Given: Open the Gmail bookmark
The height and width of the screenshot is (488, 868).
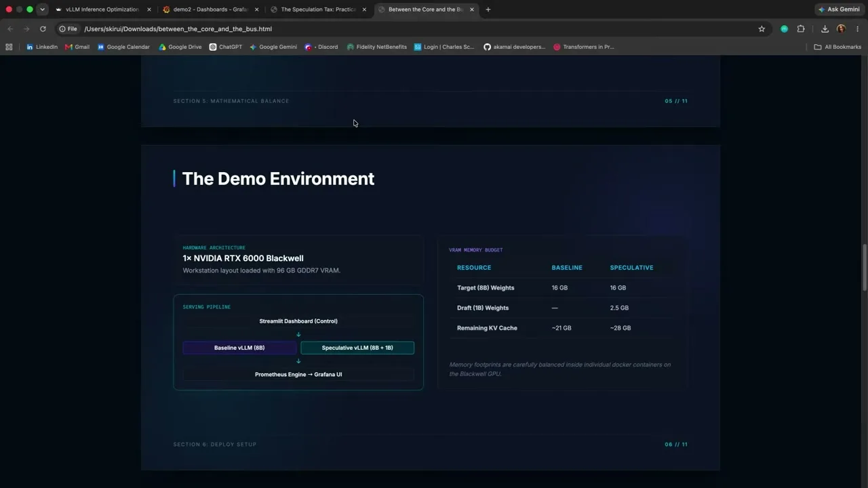Looking at the screenshot, I should tap(77, 47).
